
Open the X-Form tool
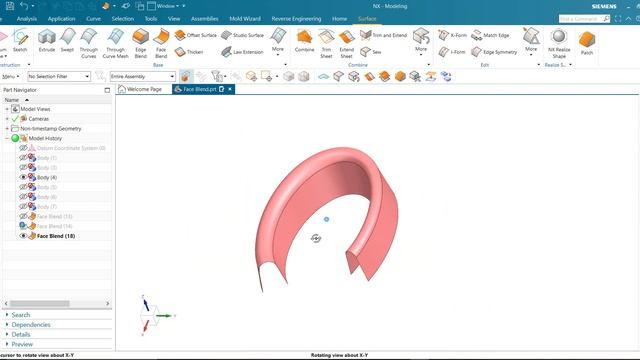pos(452,35)
